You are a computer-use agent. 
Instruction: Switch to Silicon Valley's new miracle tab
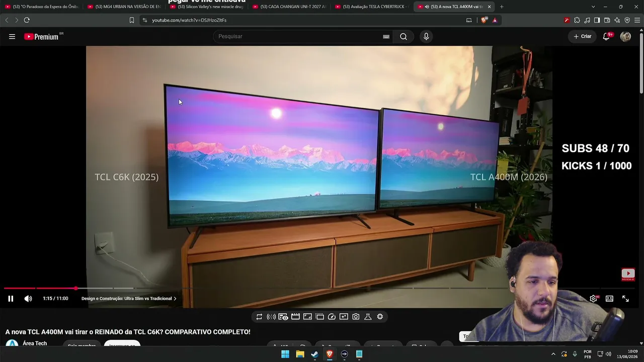tap(206, 7)
